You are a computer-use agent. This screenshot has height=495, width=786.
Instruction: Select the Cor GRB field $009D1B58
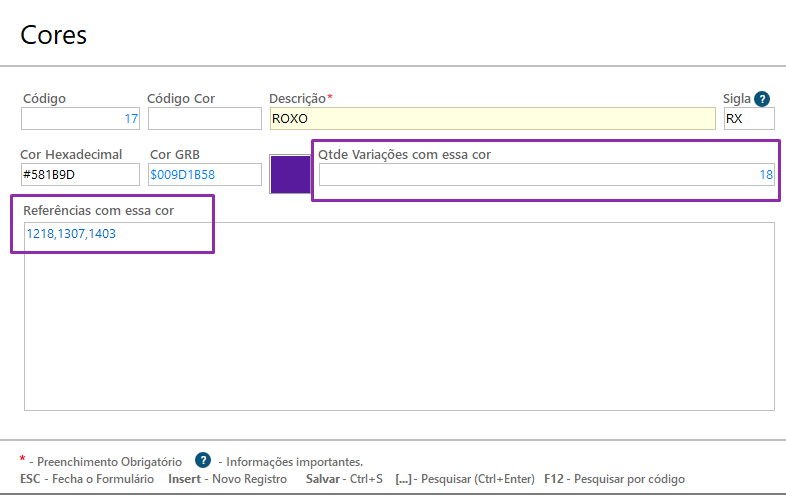click(x=204, y=175)
